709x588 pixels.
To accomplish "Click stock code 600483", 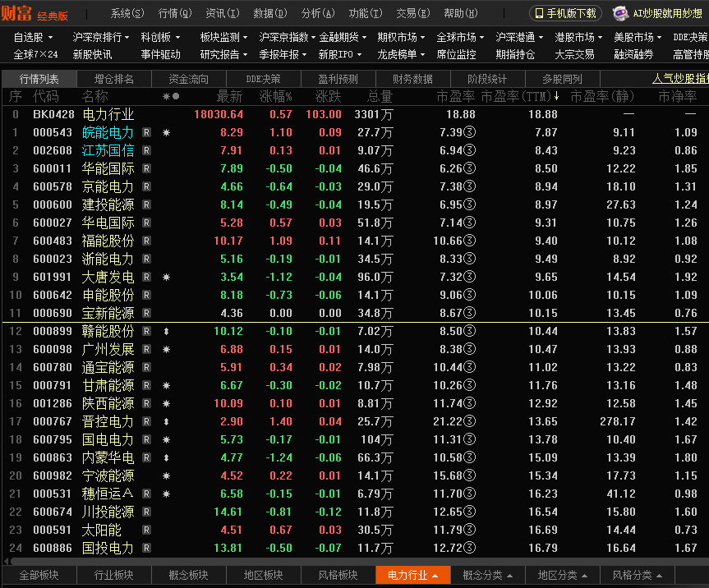I will (53, 241).
